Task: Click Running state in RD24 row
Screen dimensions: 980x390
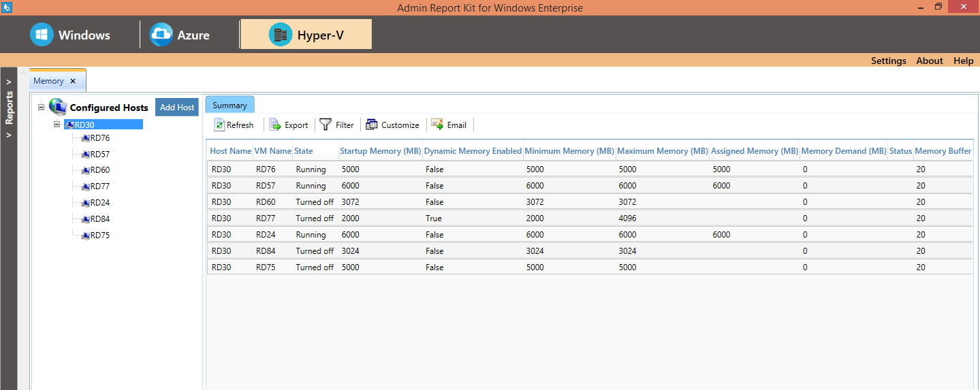Action: tap(311, 235)
